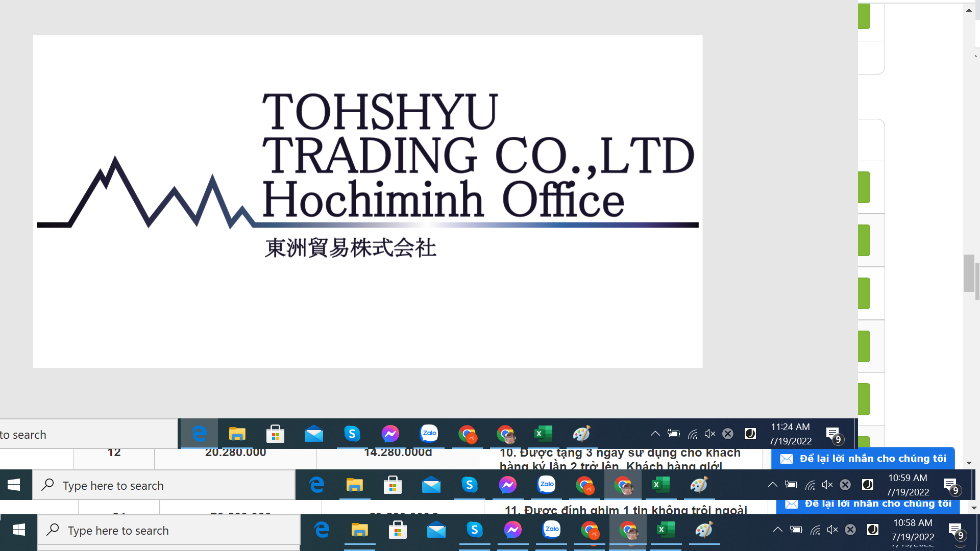The height and width of the screenshot is (551, 980).
Task: Click the muted volume icon in the 10:58 AM taskbar
Action: coord(832,530)
